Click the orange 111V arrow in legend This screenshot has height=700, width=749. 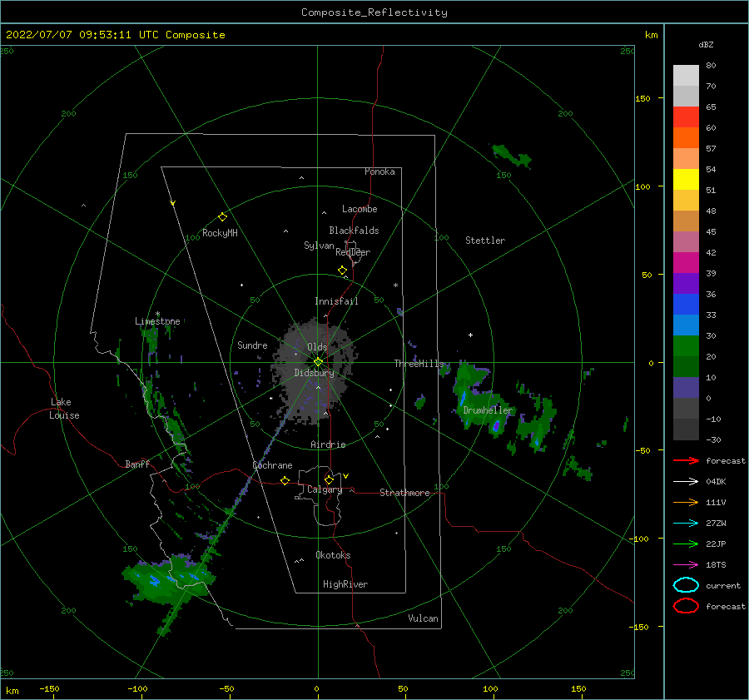coord(686,502)
